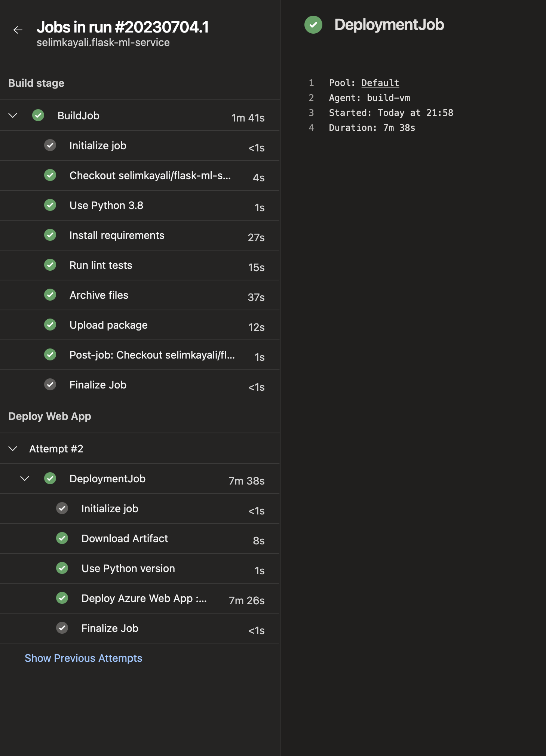Viewport: 546px width, 756px height.
Task: Click the gray checkmark icon on Finalize Job
Action: [50, 384]
